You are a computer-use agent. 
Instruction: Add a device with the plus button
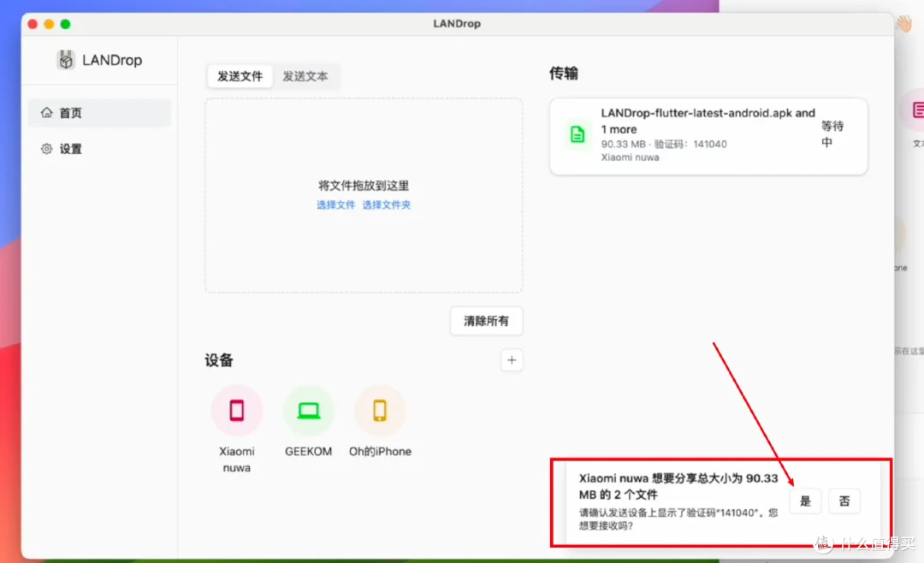coord(512,360)
